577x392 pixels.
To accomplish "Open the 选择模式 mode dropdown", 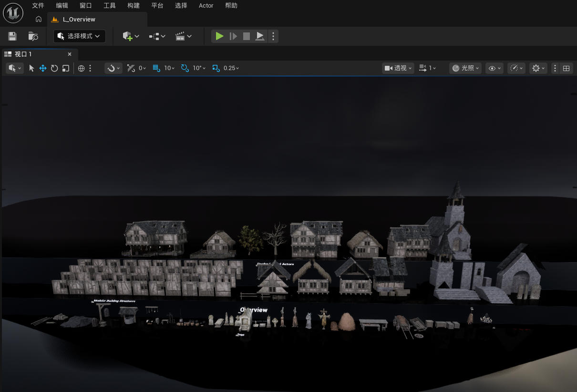I will pos(80,36).
